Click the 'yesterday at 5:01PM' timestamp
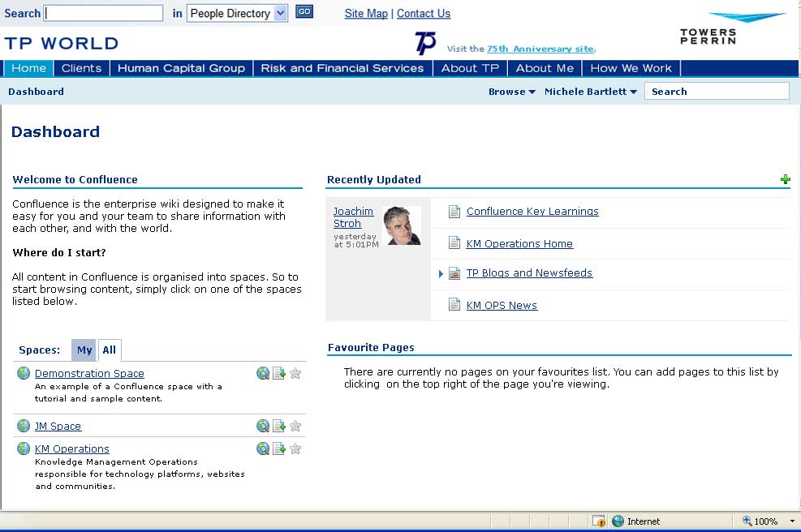 [356, 241]
